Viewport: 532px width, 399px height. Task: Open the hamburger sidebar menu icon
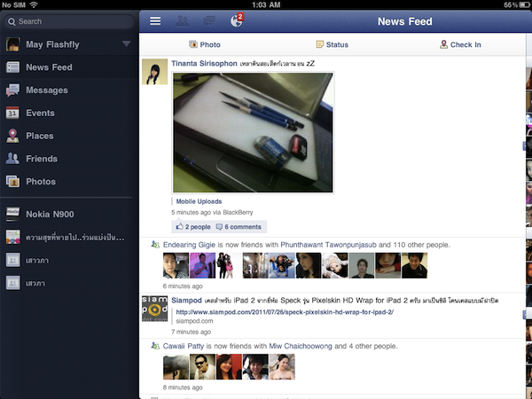155,21
